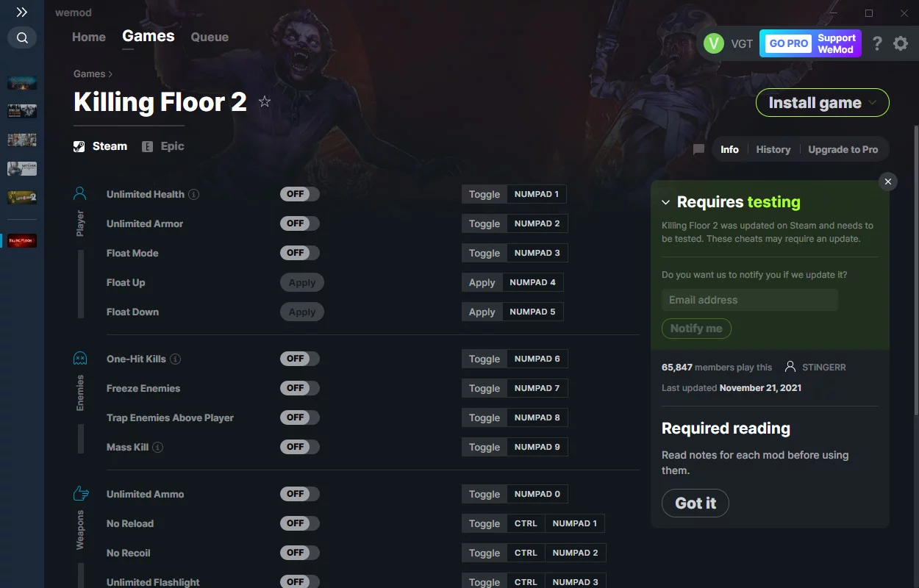Collapse the Requires testing section chevron
The height and width of the screenshot is (588, 919).
pyautogui.click(x=665, y=202)
